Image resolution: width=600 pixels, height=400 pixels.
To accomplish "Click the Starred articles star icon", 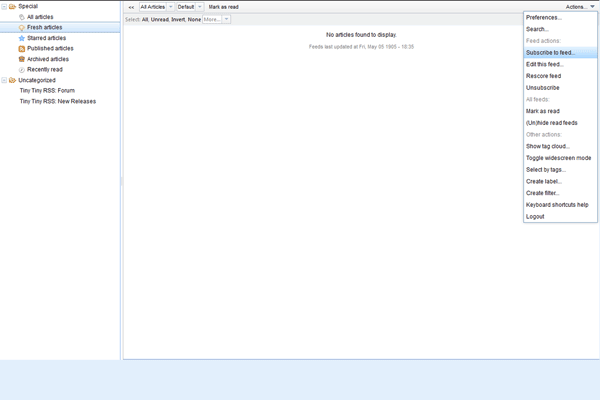I will [x=22, y=38].
